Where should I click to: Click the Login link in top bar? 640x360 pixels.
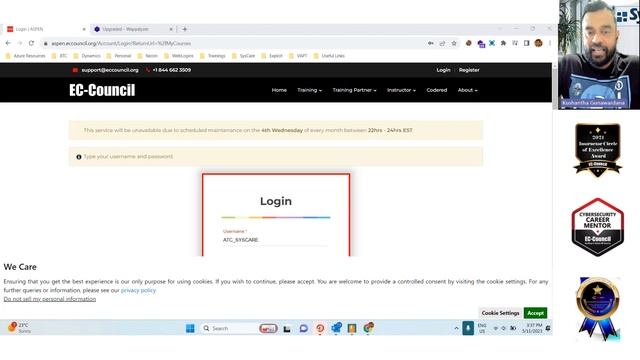coord(443,70)
